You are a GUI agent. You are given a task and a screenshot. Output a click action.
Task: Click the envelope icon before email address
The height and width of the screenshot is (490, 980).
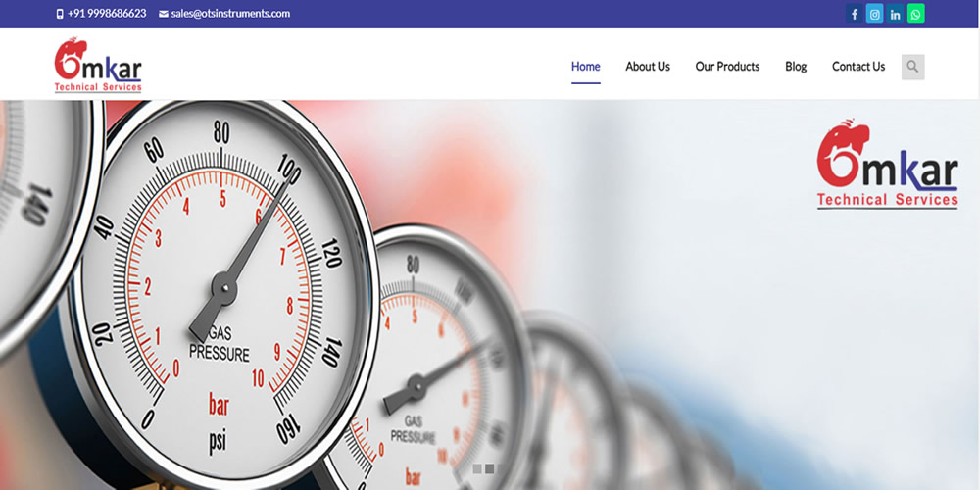click(163, 14)
